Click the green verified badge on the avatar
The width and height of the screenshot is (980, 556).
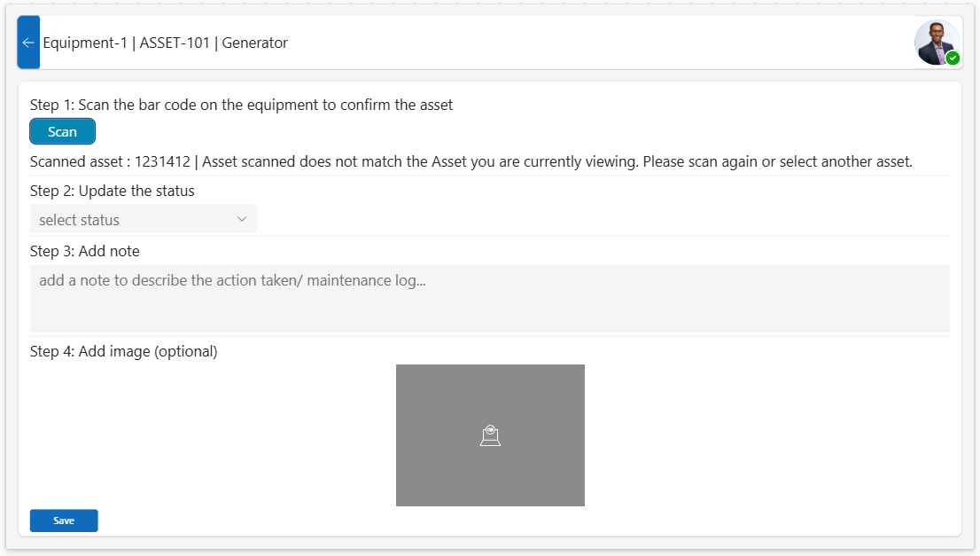click(953, 57)
